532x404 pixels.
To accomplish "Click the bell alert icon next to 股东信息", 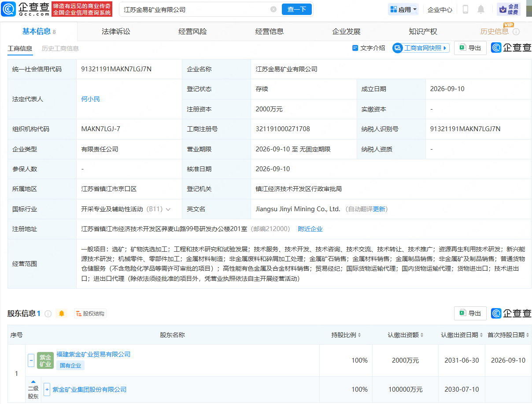I will point(62,313).
